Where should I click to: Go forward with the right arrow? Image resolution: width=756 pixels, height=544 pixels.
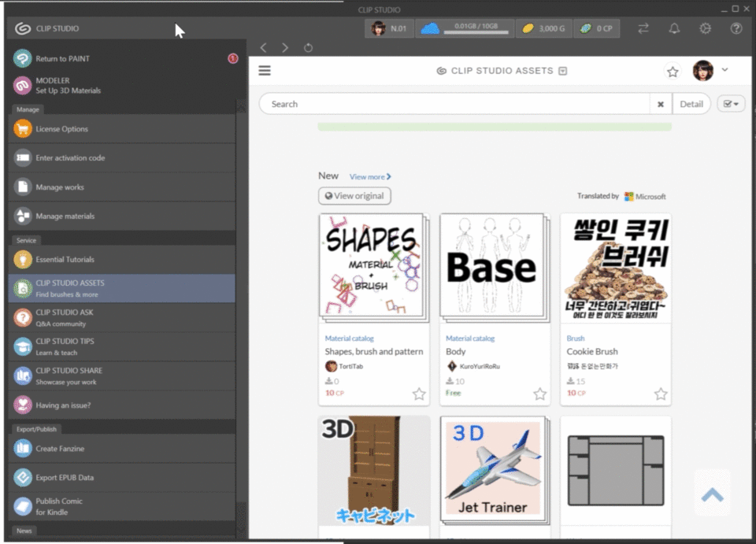coord(285,48)
